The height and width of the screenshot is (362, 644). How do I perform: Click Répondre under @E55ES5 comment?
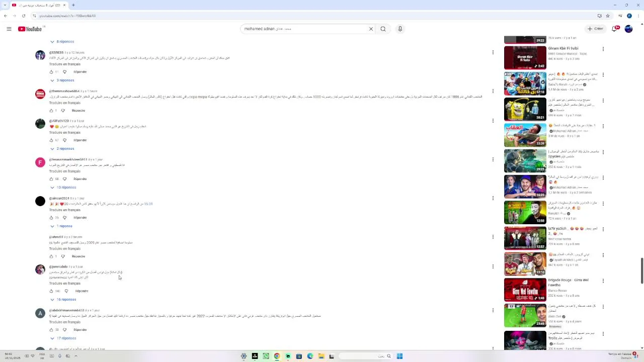[80, 72]
